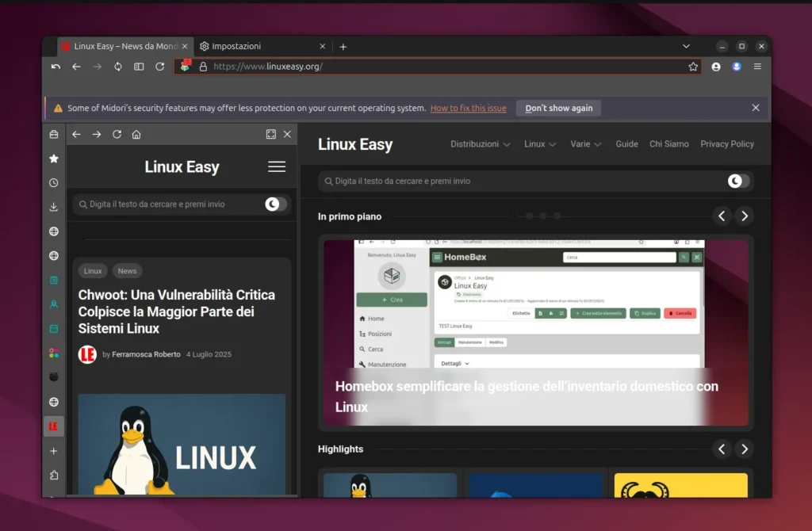Viewport: 812px width, 531px height.
Task: Open the profile account icon in the toolbar
Action: coord(715,67)
